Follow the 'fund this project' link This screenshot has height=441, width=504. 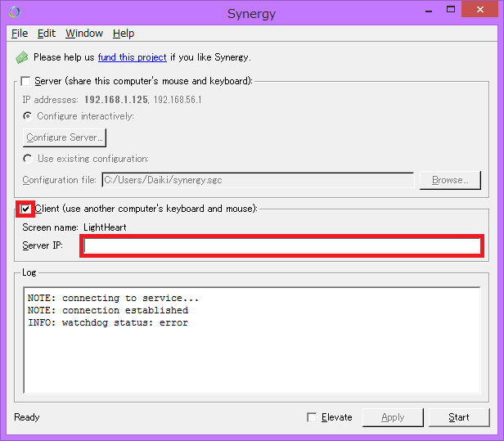click(132, 57)
